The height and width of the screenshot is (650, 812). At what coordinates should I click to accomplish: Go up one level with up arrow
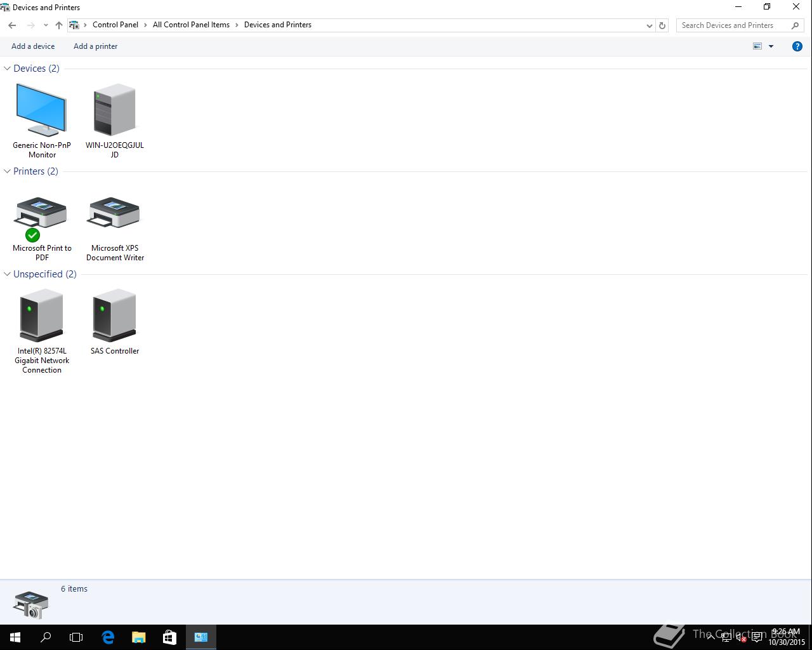point(59,25)
